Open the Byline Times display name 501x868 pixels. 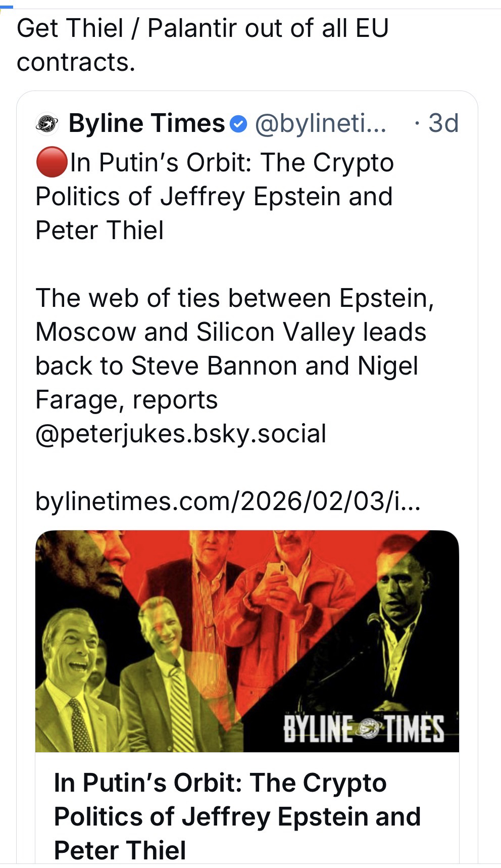[x=146, y=123]
